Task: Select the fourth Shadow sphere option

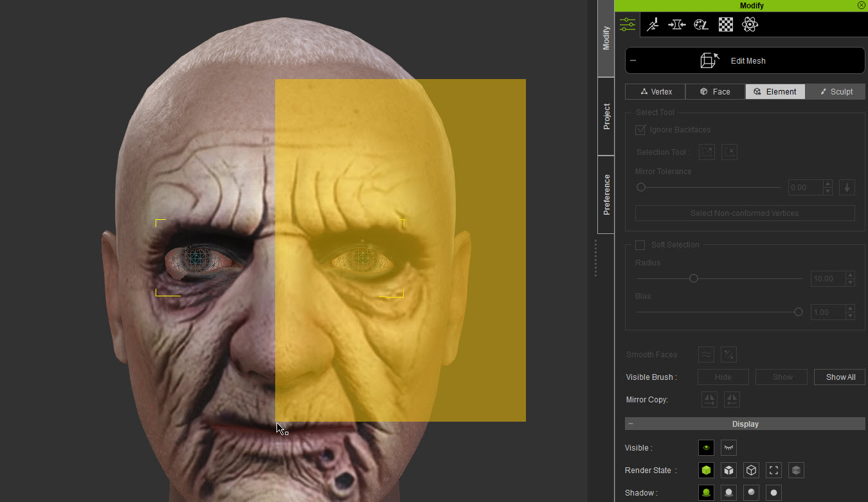Action: pos(773,493)
